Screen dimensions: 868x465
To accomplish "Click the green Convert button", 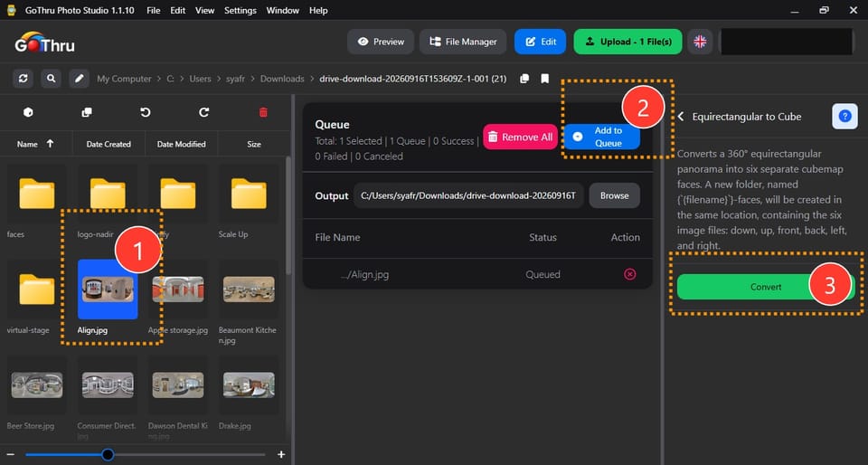I will (766, 287).
